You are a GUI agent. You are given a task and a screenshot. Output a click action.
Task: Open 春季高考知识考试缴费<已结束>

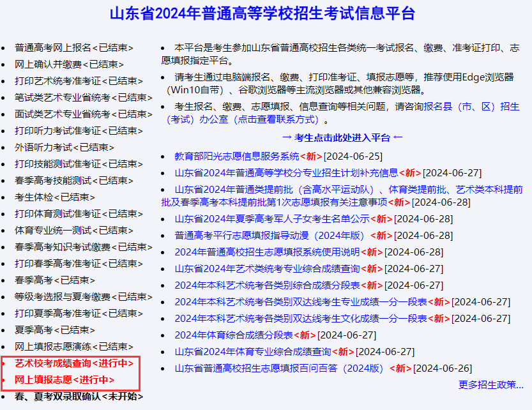83,247
